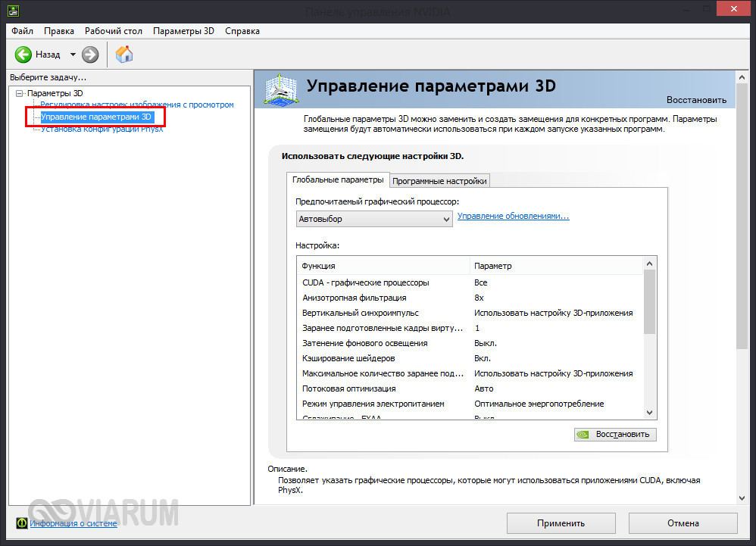Click the NVIDIA icon in title bar

pyautogui.click(x=11, y=11)
